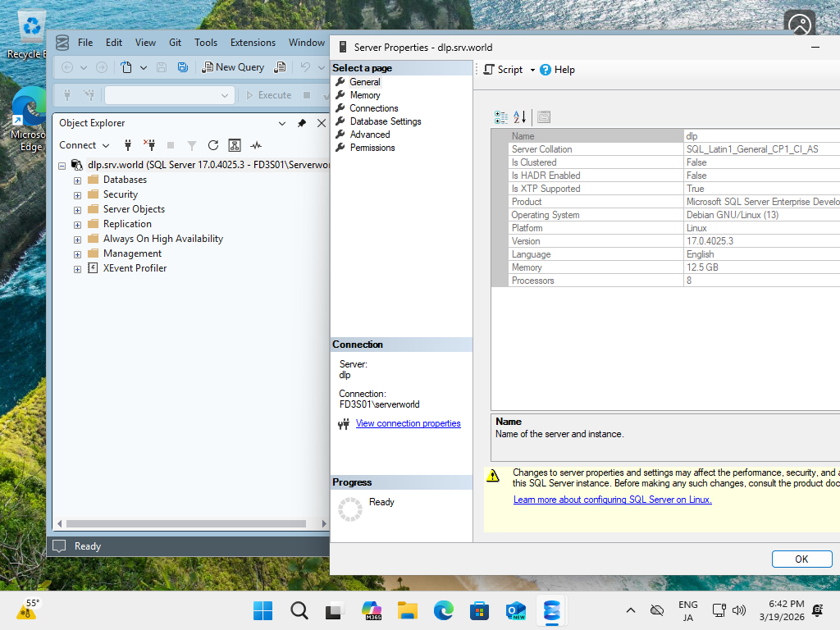Click the New Query toolbar button
840x630 pixels.
[x=233, y=67]
